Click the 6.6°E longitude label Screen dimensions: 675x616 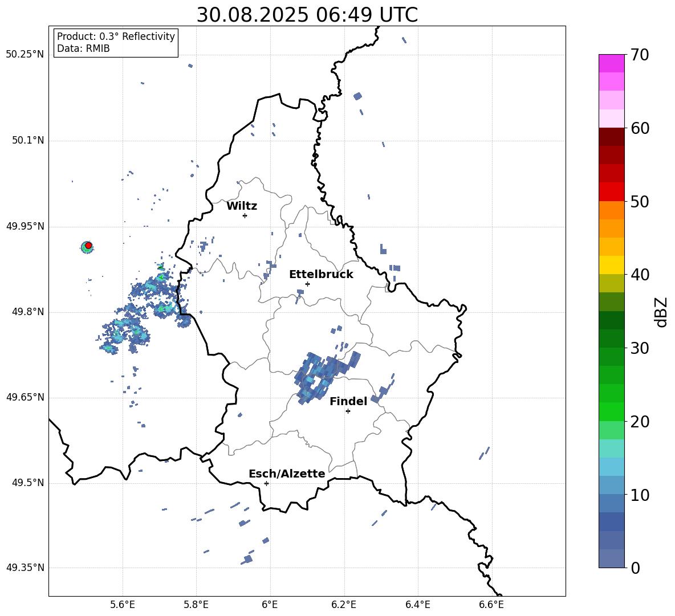click(491, 605)
